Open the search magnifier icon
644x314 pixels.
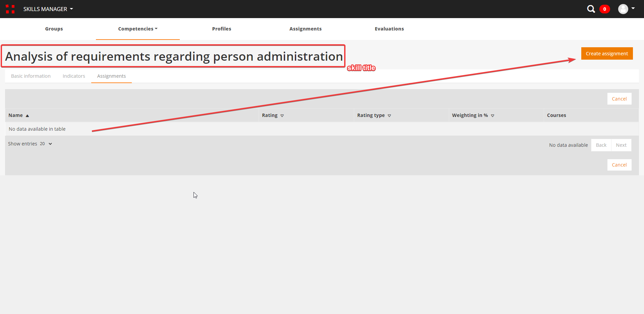coord(591,9)
